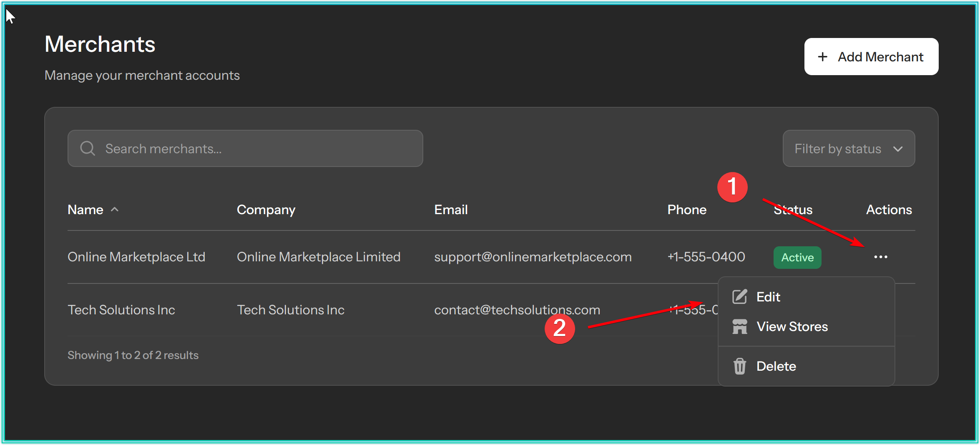This screenshot has height=445, width=980.
Task: Click the support@onlinemarketplace.com email
Action: pos(533,257)
